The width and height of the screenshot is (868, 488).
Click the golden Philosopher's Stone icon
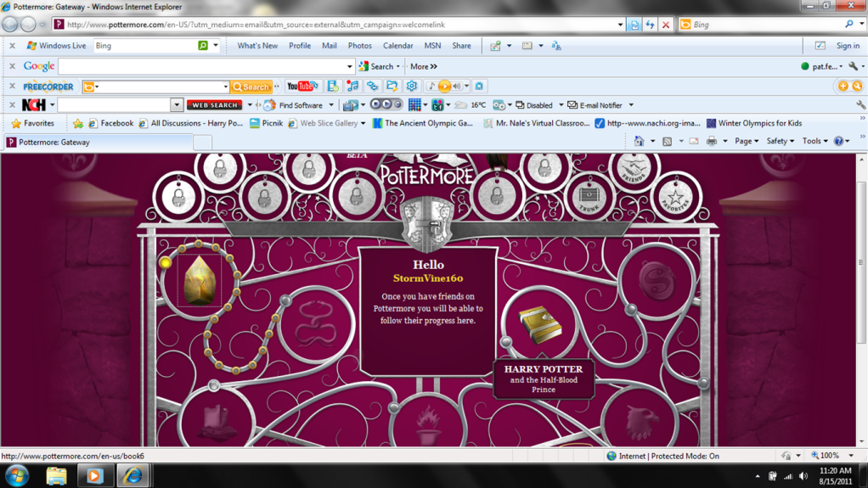click(202, 280)
